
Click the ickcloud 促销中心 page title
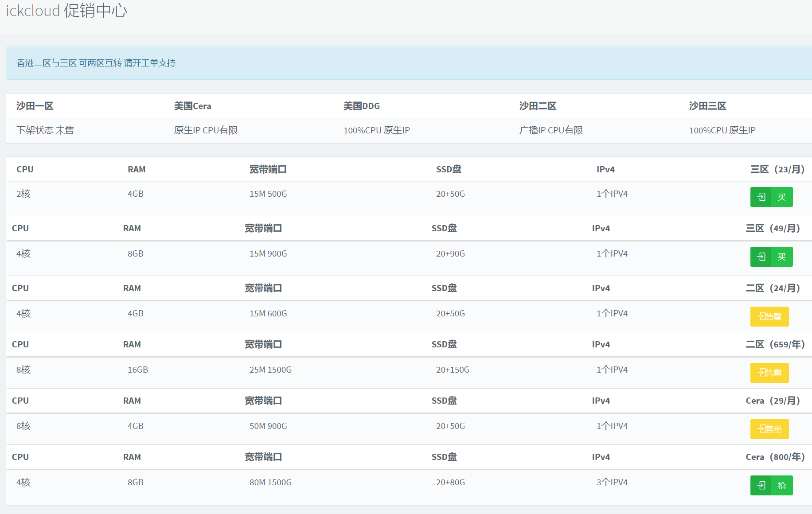(x=66, y=11)
